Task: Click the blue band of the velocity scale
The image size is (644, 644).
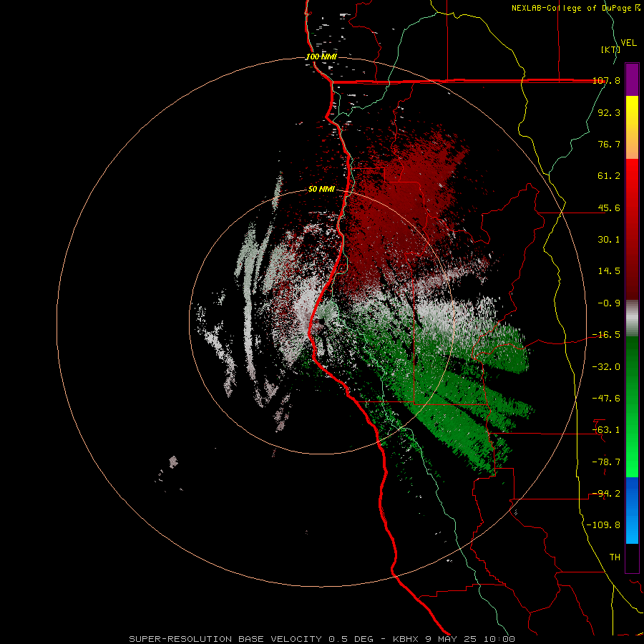Action: pyautogui.click(x=632, y=510)
